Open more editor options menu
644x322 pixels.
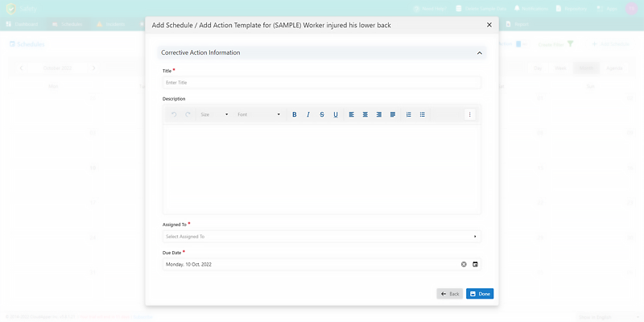[470, 114]
